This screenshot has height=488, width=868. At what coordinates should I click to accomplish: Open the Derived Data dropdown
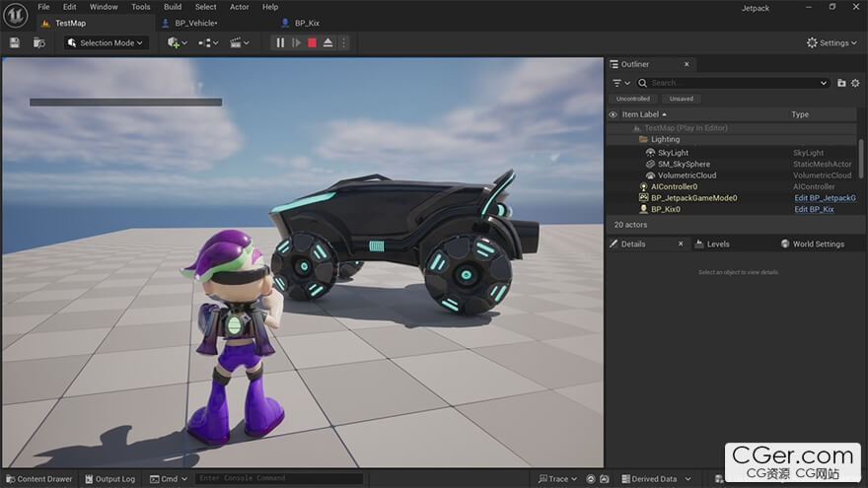coord(655,479)
